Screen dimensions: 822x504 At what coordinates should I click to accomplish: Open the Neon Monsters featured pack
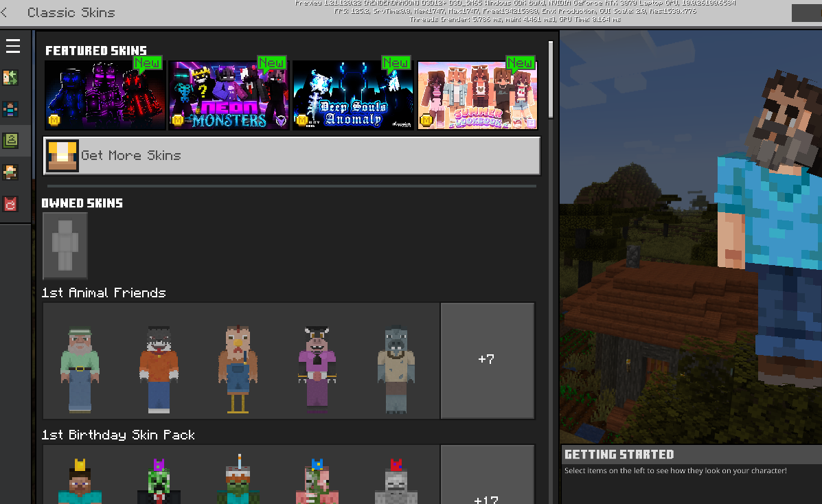(x=229, y=95)
